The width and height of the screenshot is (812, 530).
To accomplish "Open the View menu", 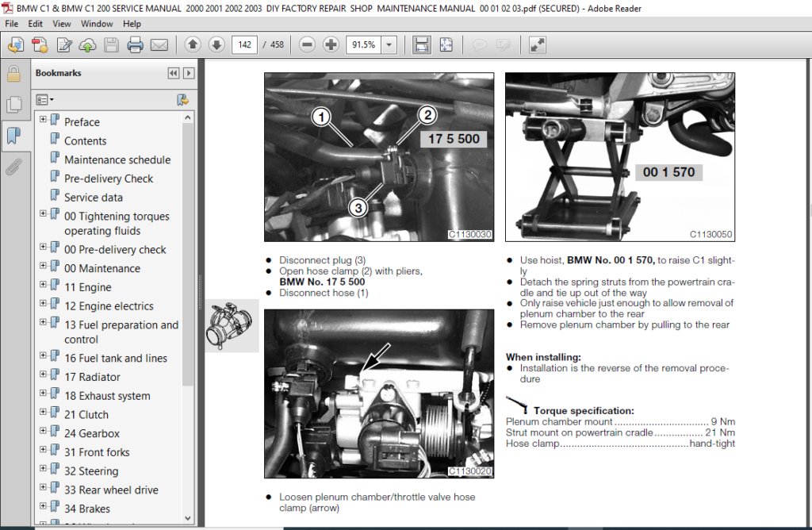I will [x=62, y=24].
